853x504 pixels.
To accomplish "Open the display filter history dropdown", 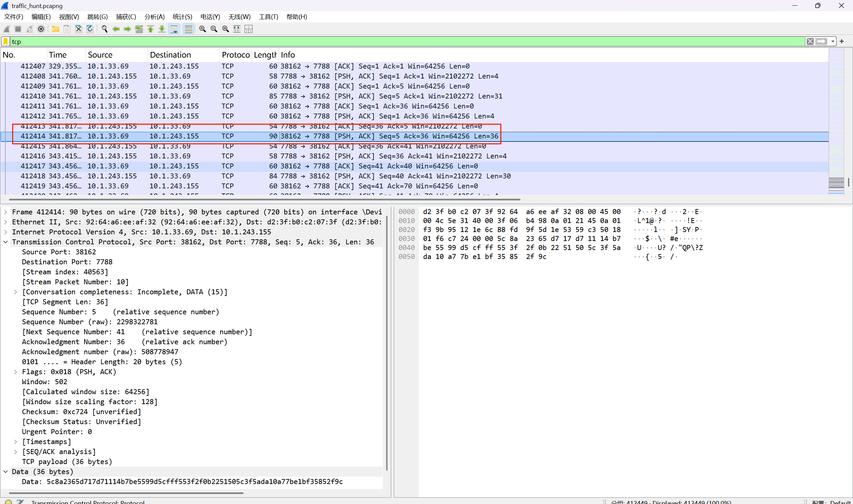I will pyautogui.click(x=832, y=41).
